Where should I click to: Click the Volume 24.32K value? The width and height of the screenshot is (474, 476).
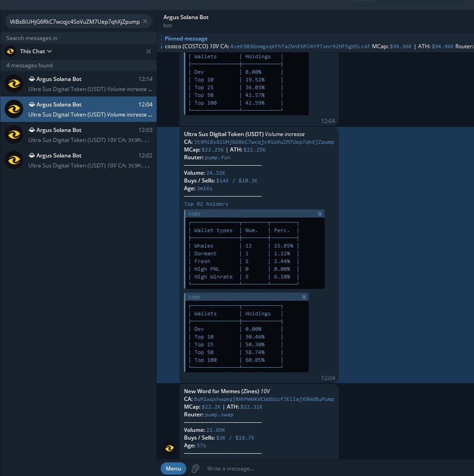pyautogui.click(x=215, y=173)
